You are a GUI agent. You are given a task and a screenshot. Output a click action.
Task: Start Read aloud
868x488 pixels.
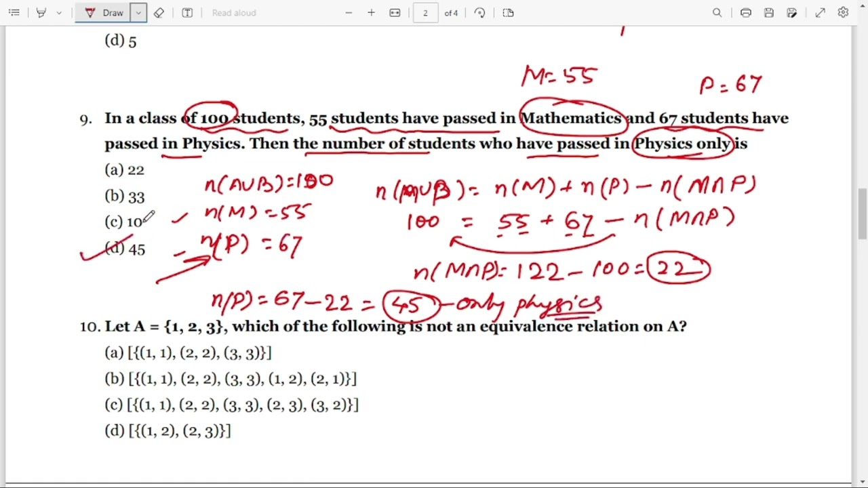click(234, 13)
